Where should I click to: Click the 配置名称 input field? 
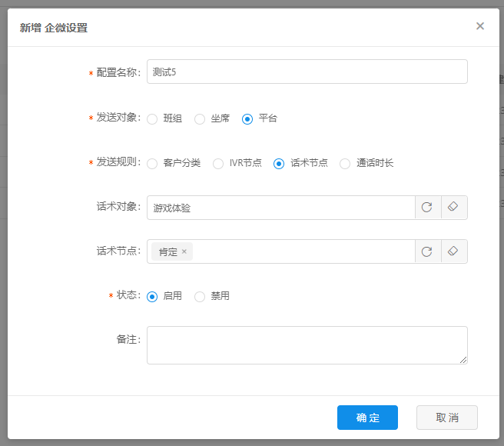click(307, 72)
